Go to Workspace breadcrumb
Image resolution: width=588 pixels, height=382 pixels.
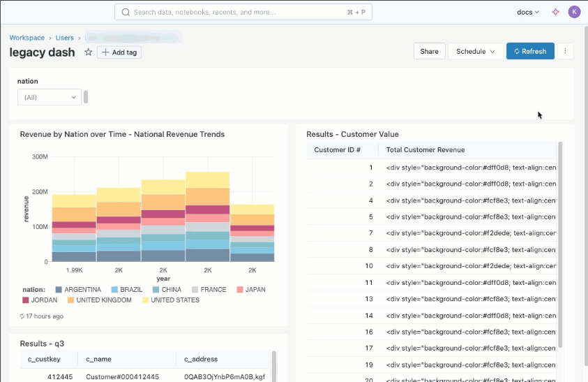pyautogui.click(x=27, y=38)
